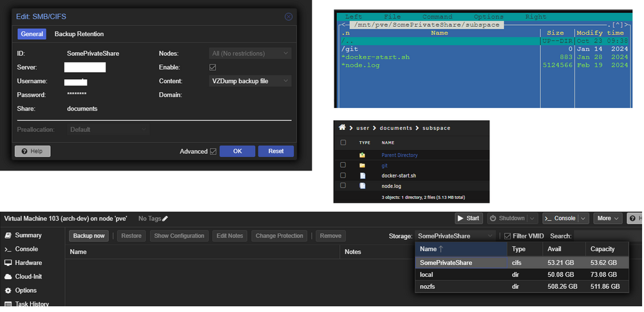Screen dimensions: 644x312
Task: Open the Parent Directory link
Action: [x=400, y=155]
